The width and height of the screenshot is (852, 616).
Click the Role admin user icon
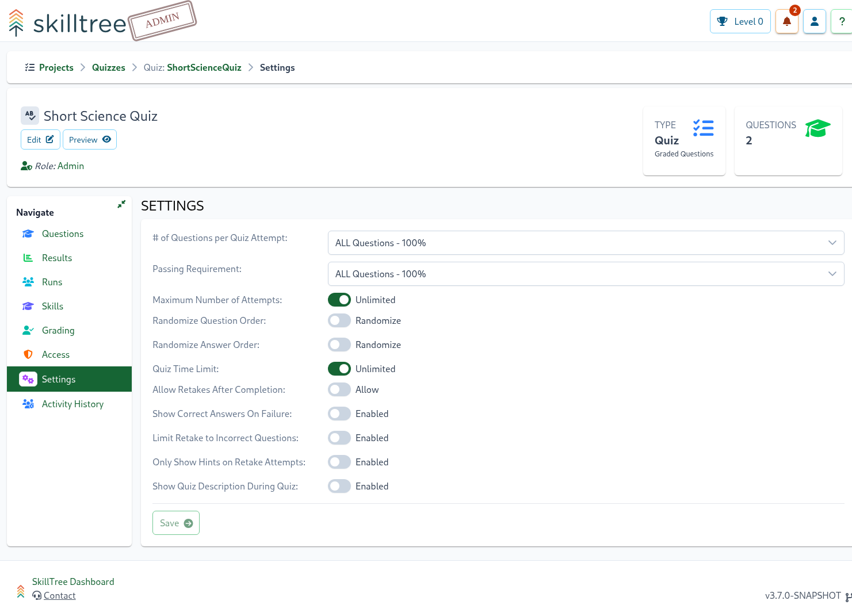coord(26,166)
